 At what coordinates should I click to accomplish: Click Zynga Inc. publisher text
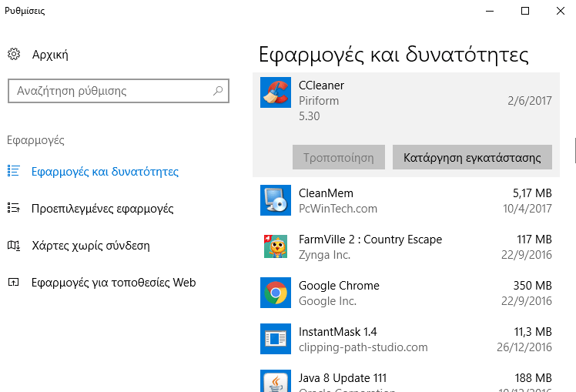(x=324, y=255)
